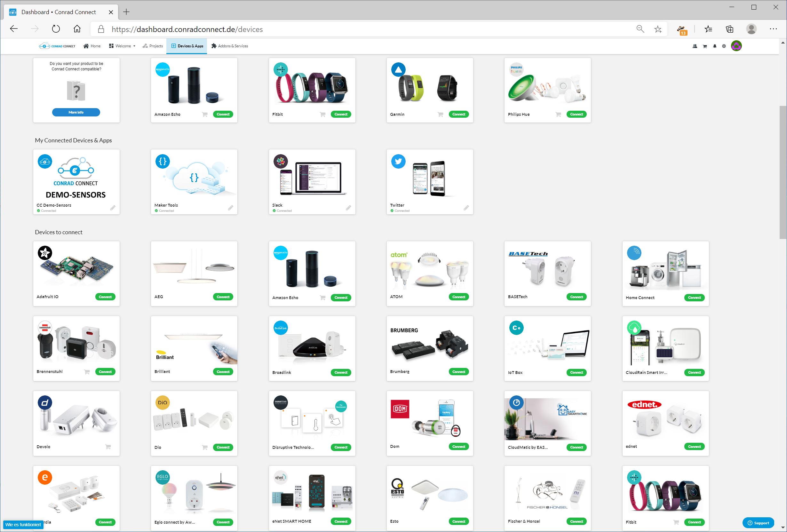
Task: Open the notifications bell icon
Action: (x=714, y=46)
